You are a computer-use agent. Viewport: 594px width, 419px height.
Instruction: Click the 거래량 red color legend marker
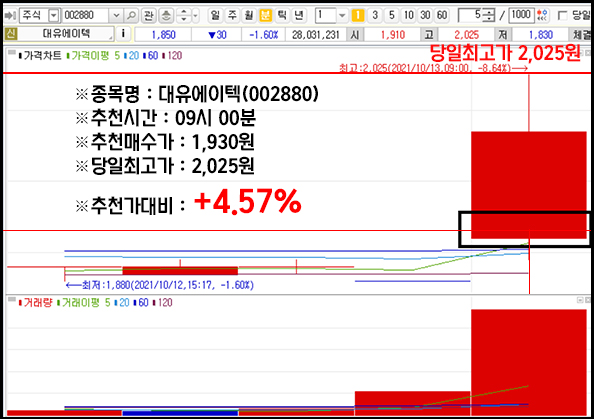coord(20,303)
